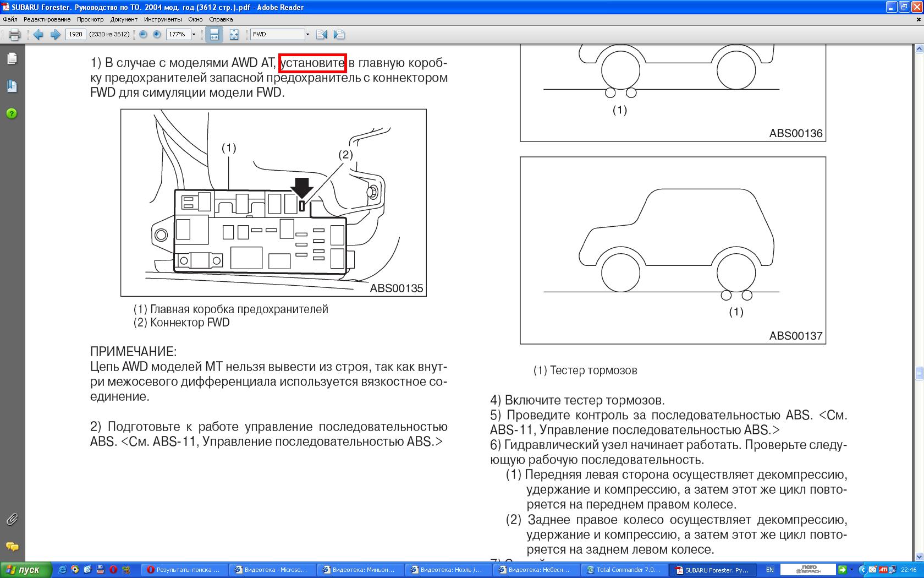Zoom out with the minus button
Viewport: 924px width, 578px height.
[143, 34]
